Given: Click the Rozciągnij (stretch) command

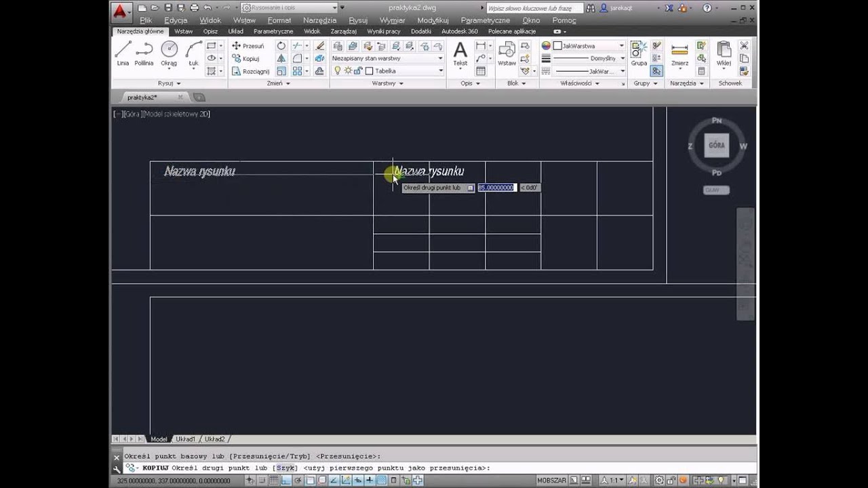Looking at the screenshot, I should (250, 71).
